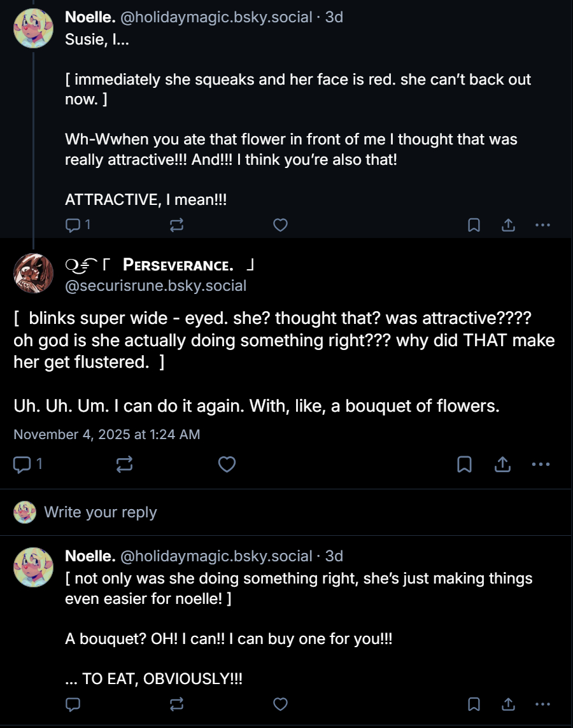This screenshot has height=728, width=573.
Task: Open the @holidaymagic.bsky.social handle in top post
Action: [x=216, y=17]
